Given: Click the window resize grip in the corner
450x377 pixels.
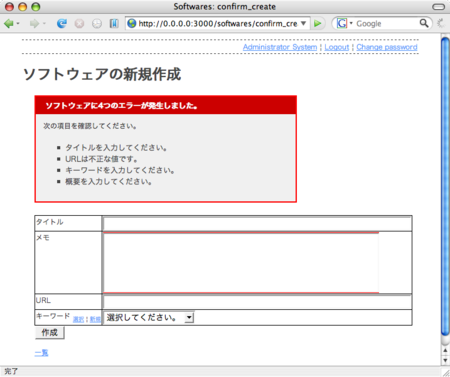Looking at the screenshot, I should tap(445, 372).
